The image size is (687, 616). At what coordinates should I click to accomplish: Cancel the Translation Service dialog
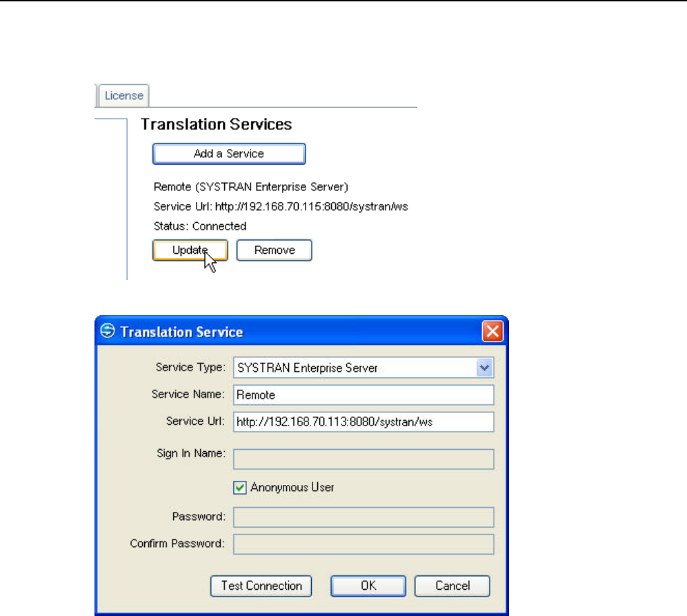pyautogui.click(x=452, y=586)
